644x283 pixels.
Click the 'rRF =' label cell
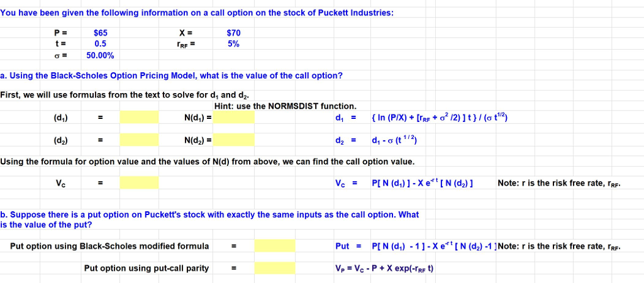click(x=186, y=45)
